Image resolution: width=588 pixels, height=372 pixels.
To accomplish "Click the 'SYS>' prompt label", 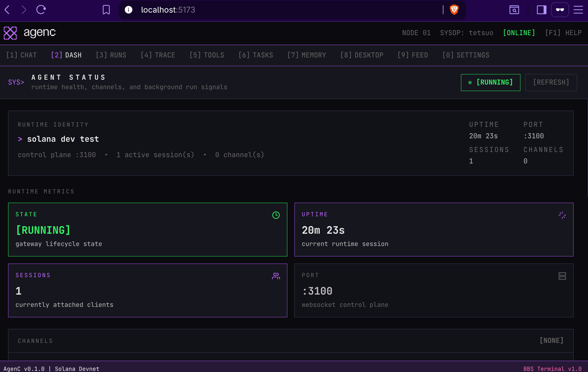I will (16, 82).
